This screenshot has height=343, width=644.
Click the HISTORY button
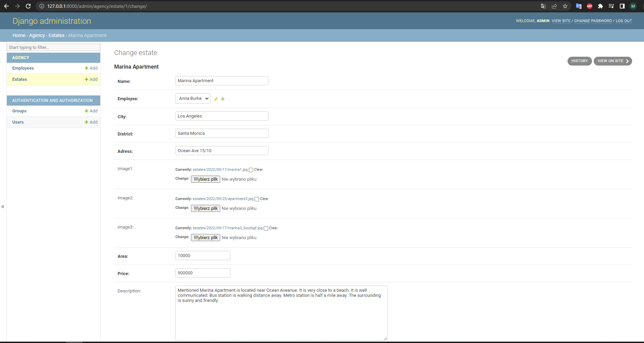point(579,61)
